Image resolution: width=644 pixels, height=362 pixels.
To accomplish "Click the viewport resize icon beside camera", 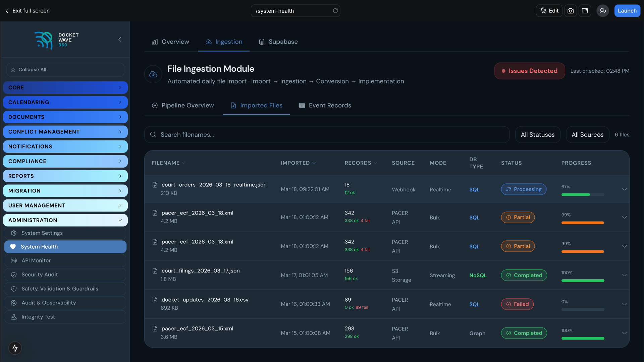I will tap(585, 11).
